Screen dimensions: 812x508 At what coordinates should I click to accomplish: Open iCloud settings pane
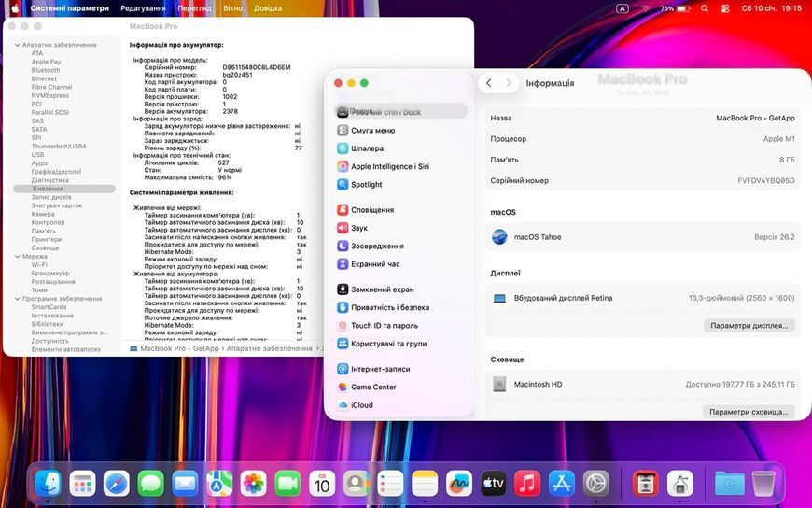pyautogui.click(x=402, y=405)
